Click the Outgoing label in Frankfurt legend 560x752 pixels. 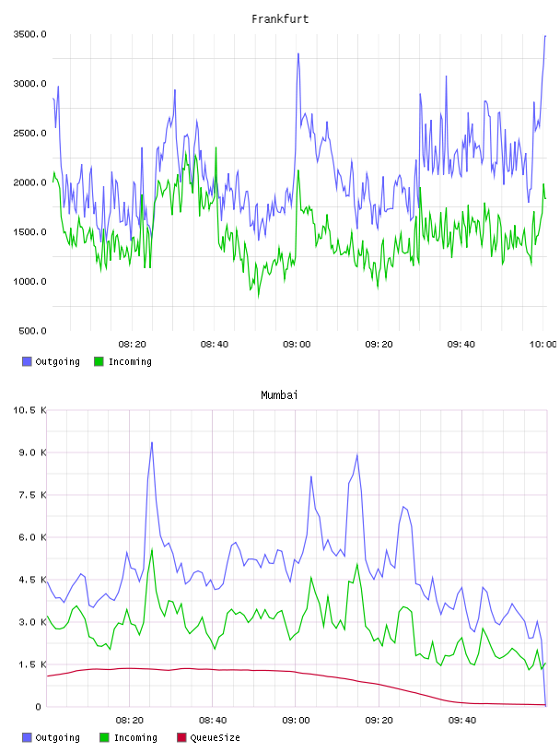[x=57, y=361]
